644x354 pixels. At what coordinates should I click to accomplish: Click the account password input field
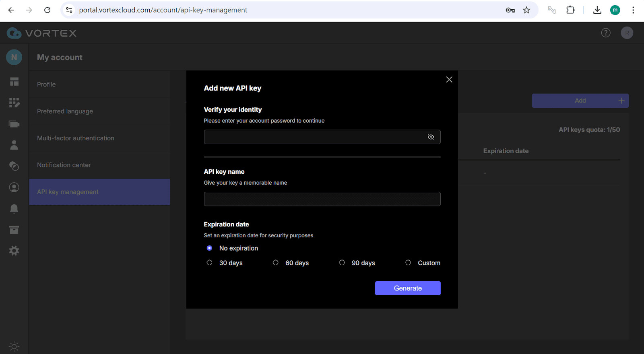[x=314, y=137]
